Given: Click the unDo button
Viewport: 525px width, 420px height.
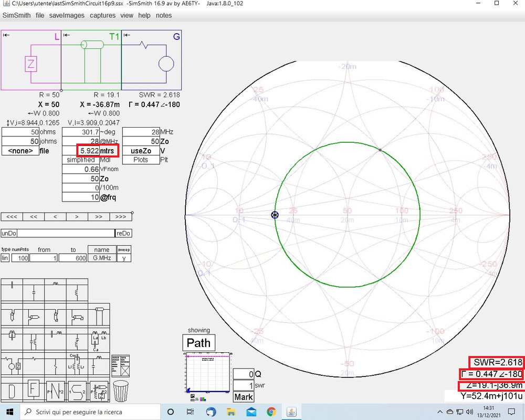Looking at the screenshot, I should point(9,233).
